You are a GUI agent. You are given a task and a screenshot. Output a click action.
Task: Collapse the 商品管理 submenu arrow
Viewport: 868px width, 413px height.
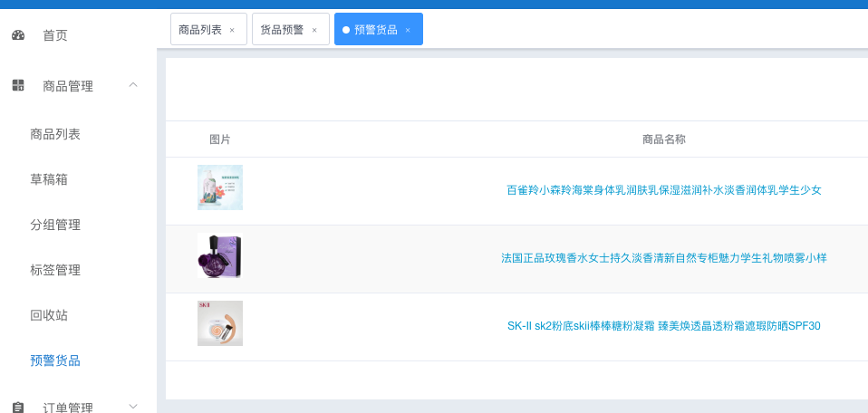(x=133, y=85)
